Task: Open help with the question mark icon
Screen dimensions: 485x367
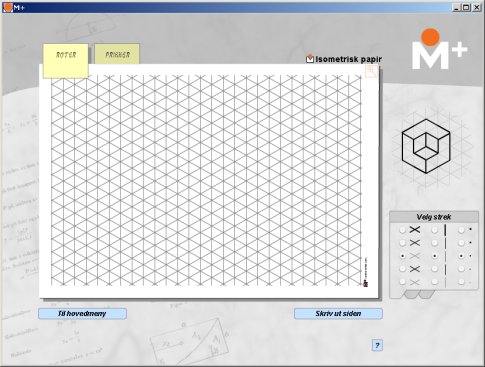Action: tap(377, 345)
